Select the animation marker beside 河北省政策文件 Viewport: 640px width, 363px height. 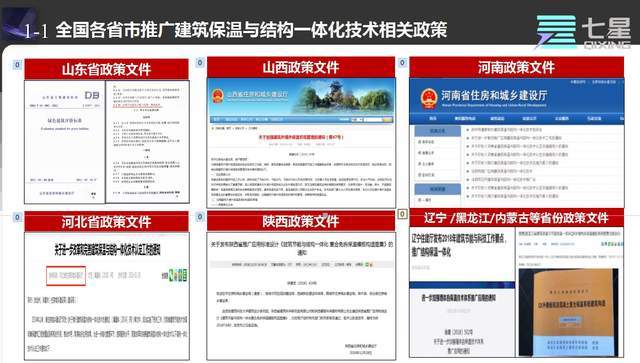click(17, 217)
